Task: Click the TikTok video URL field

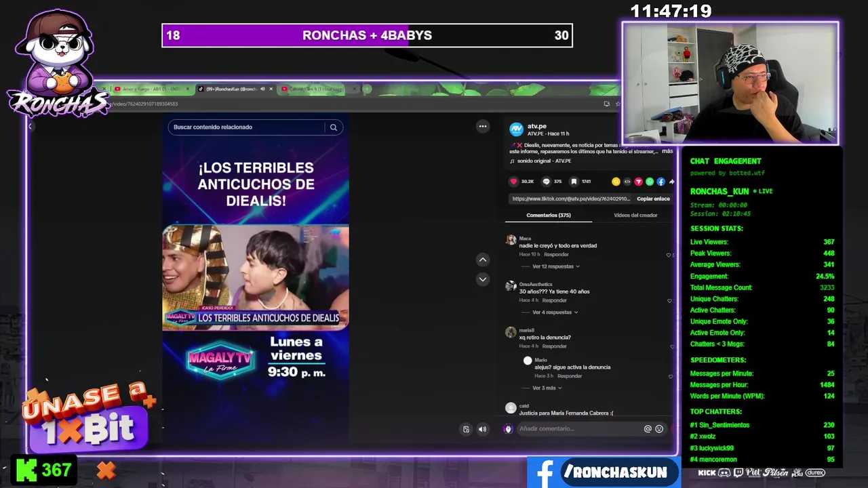Action: [x=571, y=199]
